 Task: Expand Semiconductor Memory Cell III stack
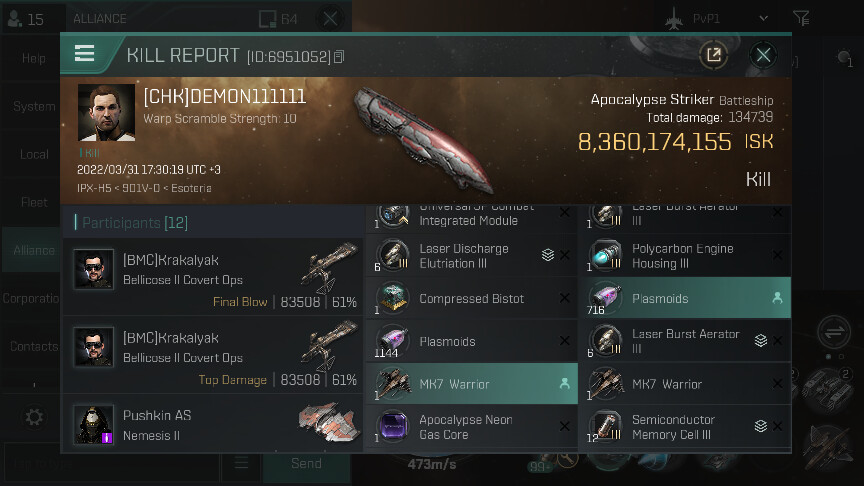[x=760, y=425]
